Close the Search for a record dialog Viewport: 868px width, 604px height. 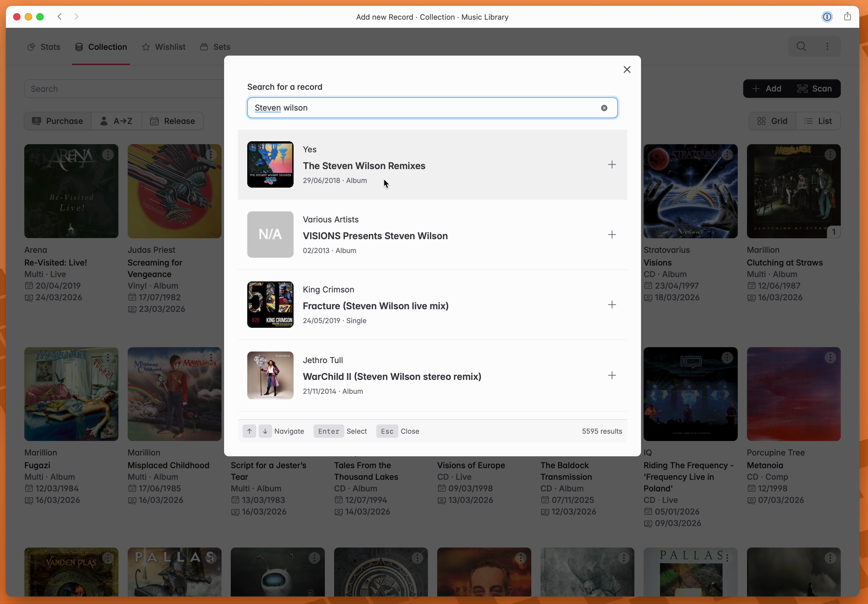pyautogui.click(x=627, y=69)
